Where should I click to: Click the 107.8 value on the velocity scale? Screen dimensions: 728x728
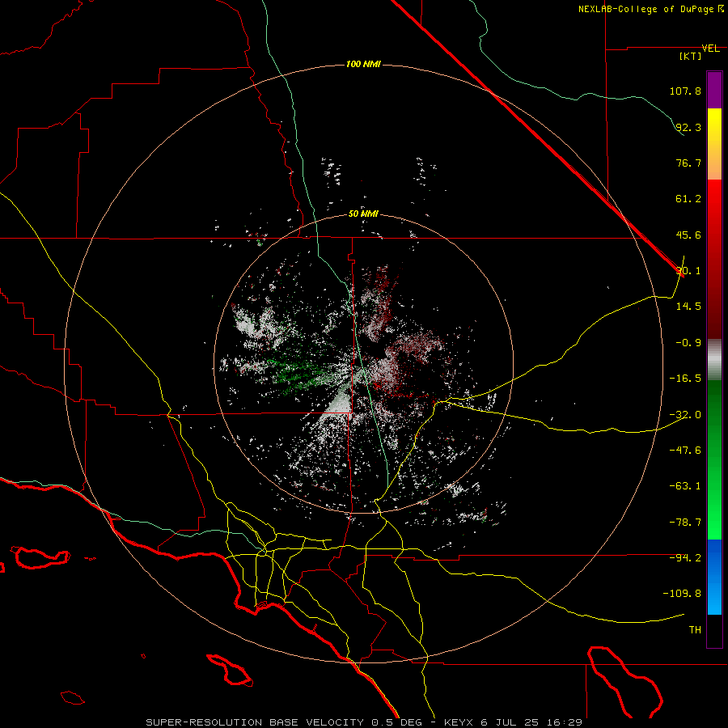click(x=685, y=91)
